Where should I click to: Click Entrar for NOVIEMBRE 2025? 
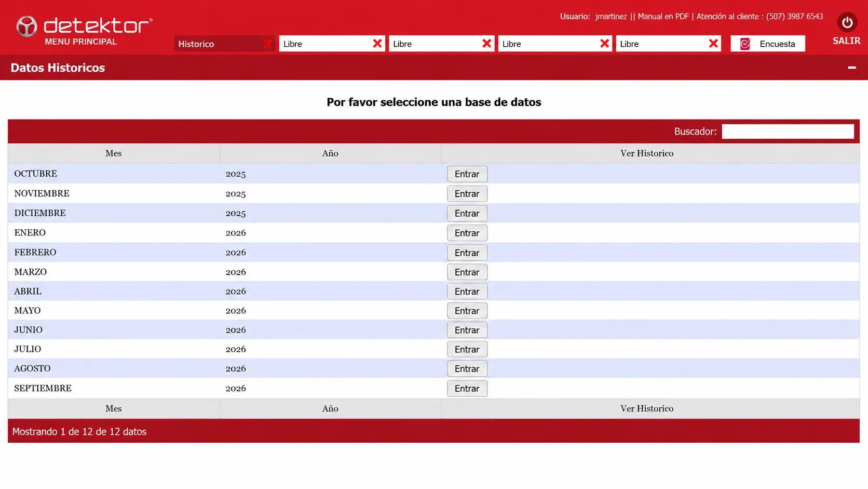pyautogui.click(x=467, y=194)
